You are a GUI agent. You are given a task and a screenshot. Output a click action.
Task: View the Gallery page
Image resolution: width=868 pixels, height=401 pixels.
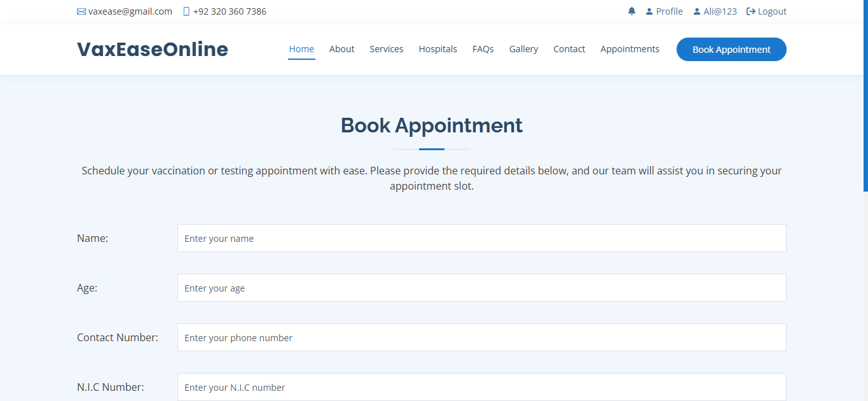pos(523,49)
